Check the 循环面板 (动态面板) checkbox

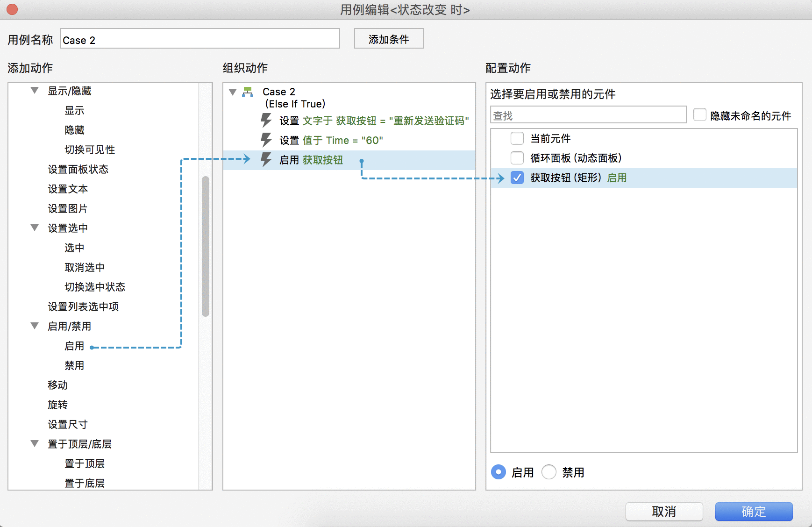click(x=517, y=158)
